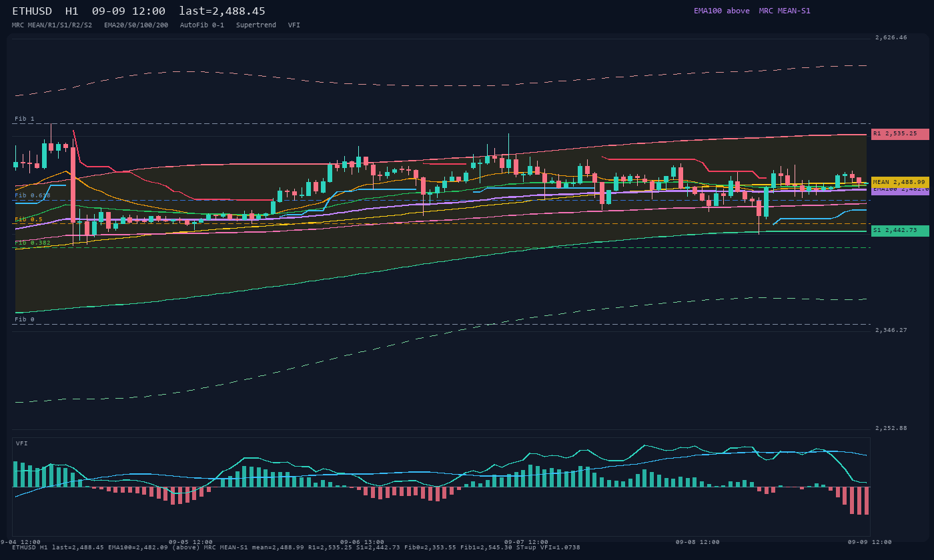Click the 09-05 12:00 time axis label
This screenshot has height=560, width=934.
(191, 542)
